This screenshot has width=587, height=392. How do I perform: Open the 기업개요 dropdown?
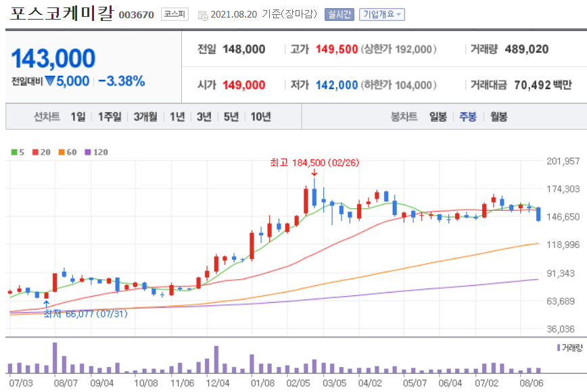382,15
